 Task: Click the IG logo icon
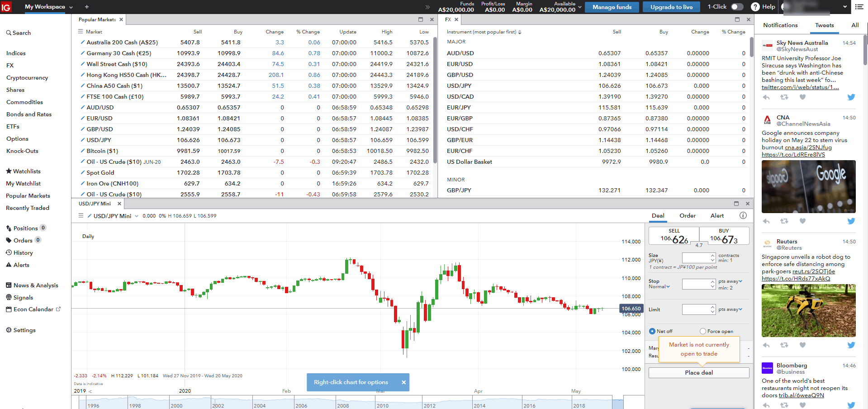6,7
